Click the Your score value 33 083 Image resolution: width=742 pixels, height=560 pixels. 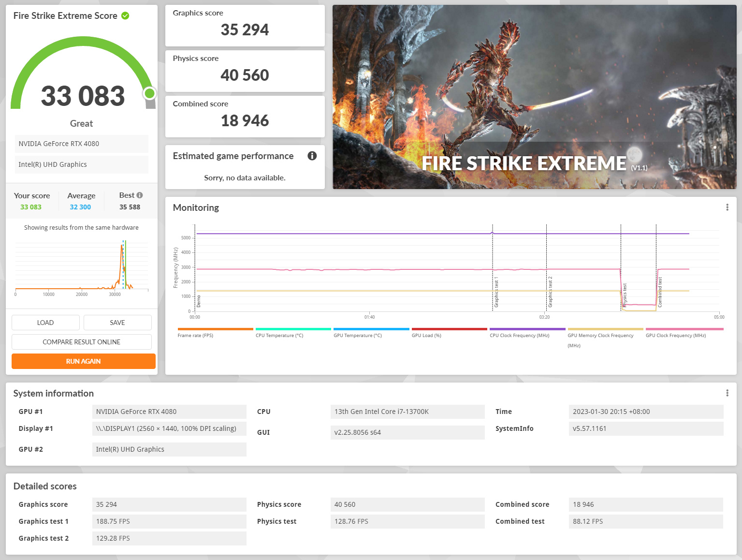[31, 207]
